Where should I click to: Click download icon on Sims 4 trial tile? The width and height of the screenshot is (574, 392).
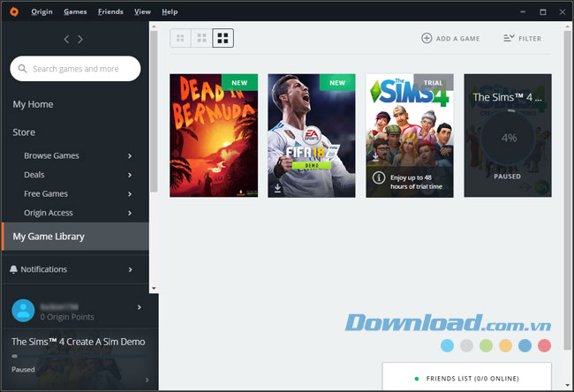pyautogui.click(x=375, y=157)
